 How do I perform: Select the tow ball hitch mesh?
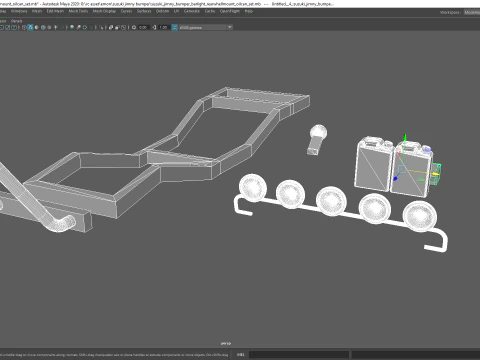[x=317, y=140]
